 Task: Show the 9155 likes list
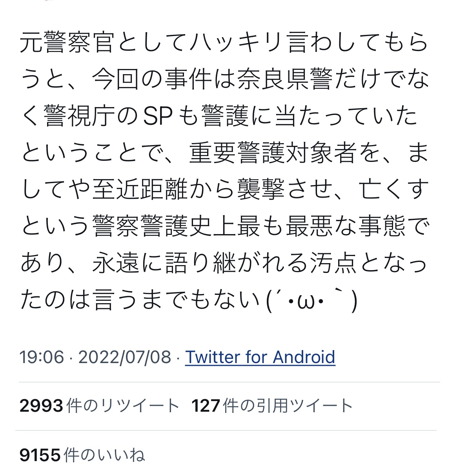[x=82, y=455]
